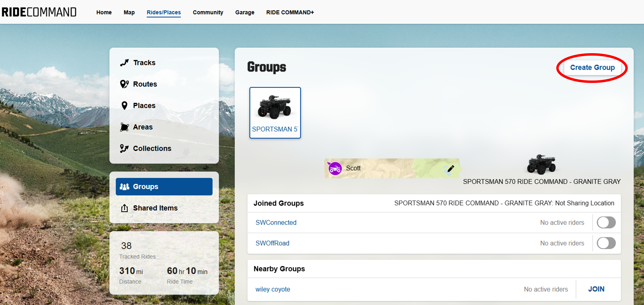The height and width of the screenshot is (305, 644).
Task: Open the SWOffRoad group link
Action: pyautogui.click(x=272, y=243)
